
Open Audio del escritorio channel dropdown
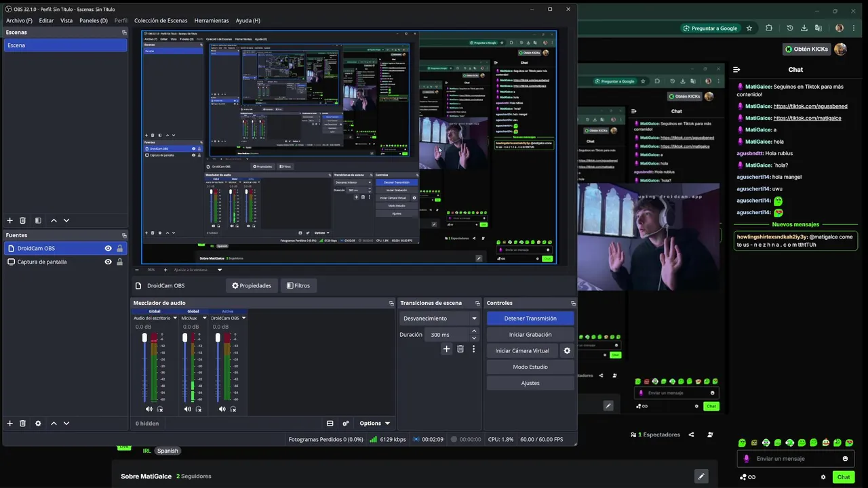(x=175, y=318)
